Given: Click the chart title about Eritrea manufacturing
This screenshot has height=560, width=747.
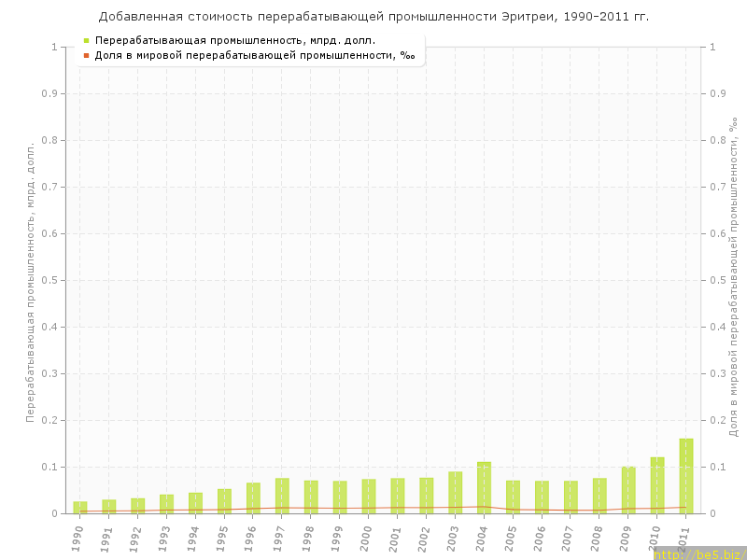Looking at the screenshot, I should 373,16.
